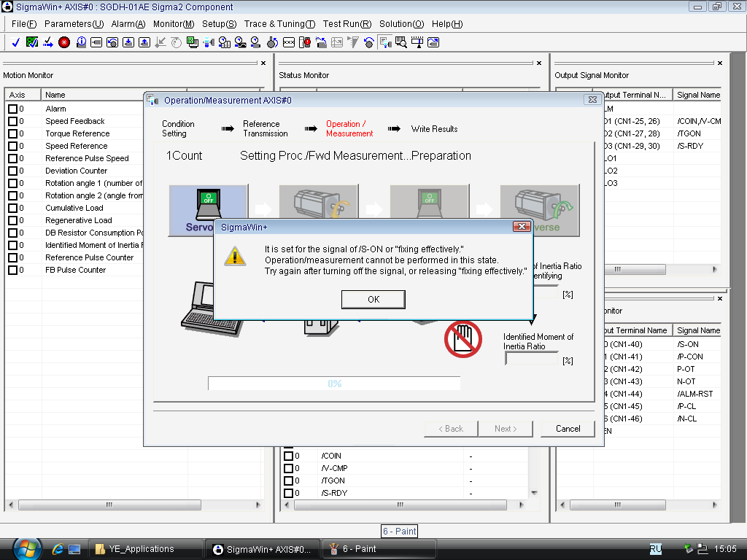
Task: Toggle the FB Pulse Counter checkbox
Action: click(13, 270)
